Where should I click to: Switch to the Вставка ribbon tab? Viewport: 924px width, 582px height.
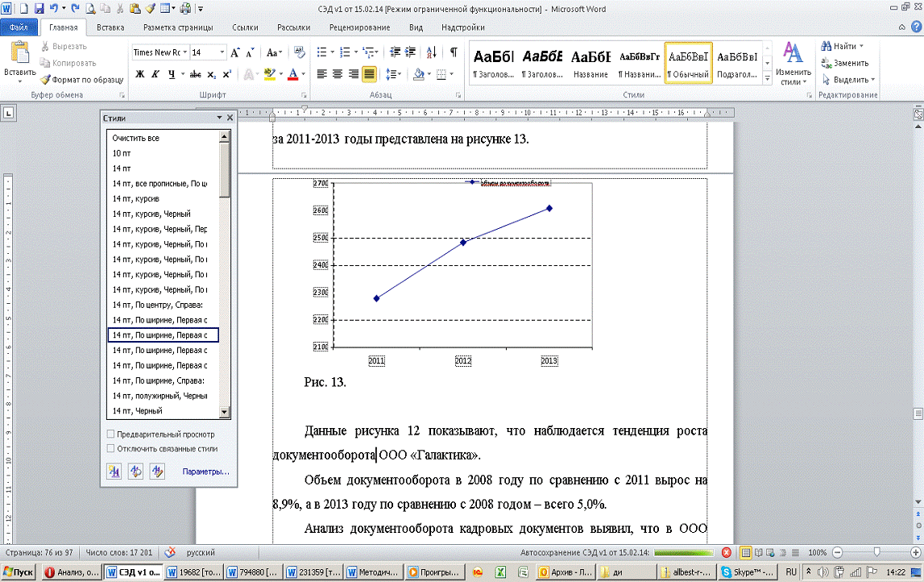point(110,27)
